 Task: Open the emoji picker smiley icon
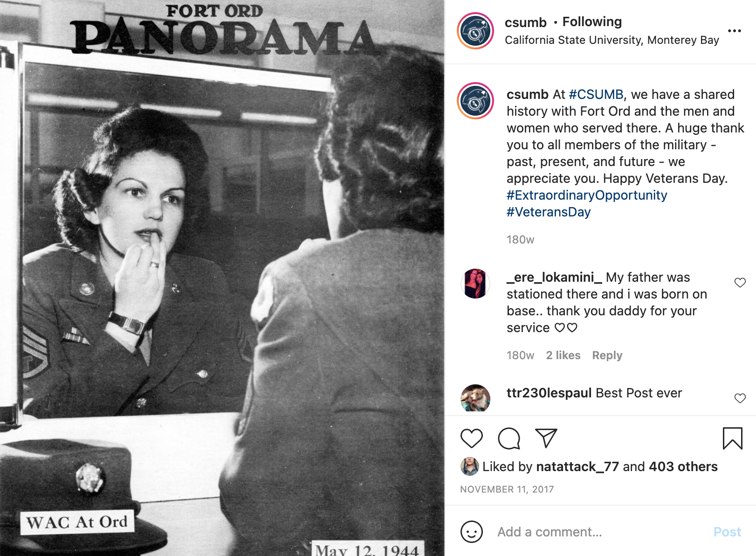coord(471,532)
